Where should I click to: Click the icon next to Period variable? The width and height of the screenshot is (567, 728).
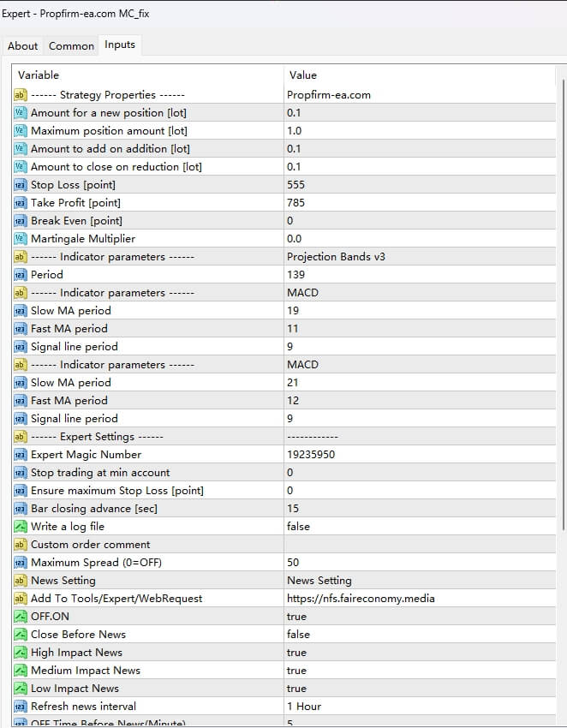(21, 275)
